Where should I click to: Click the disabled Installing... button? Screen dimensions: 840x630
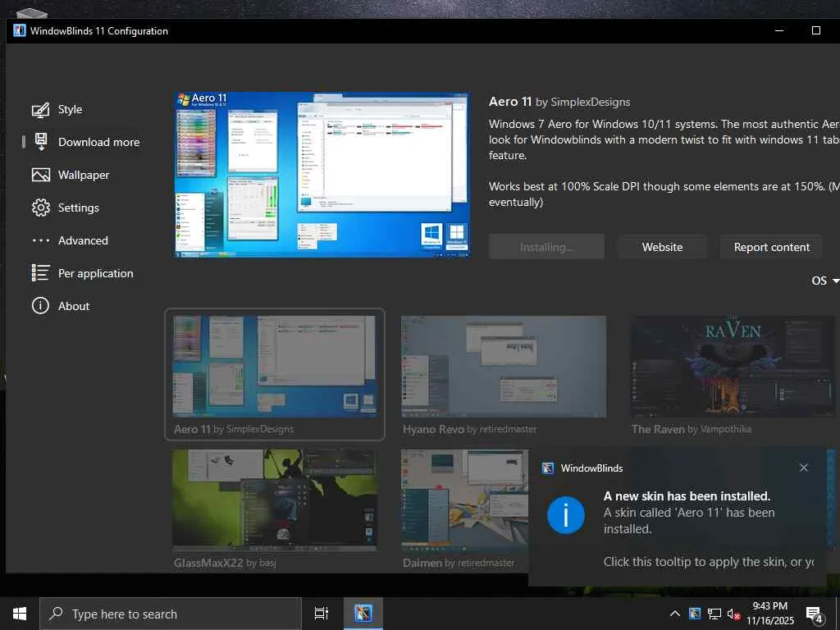(x=546, y=247)
